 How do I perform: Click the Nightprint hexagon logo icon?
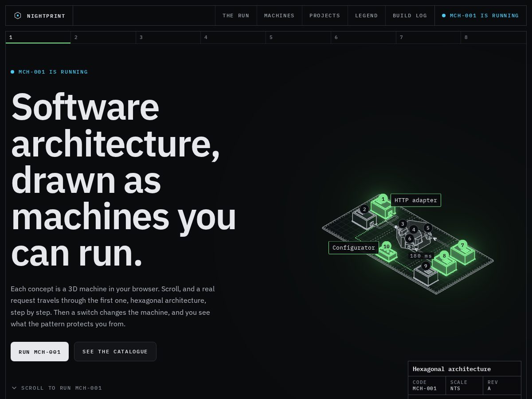18,16
